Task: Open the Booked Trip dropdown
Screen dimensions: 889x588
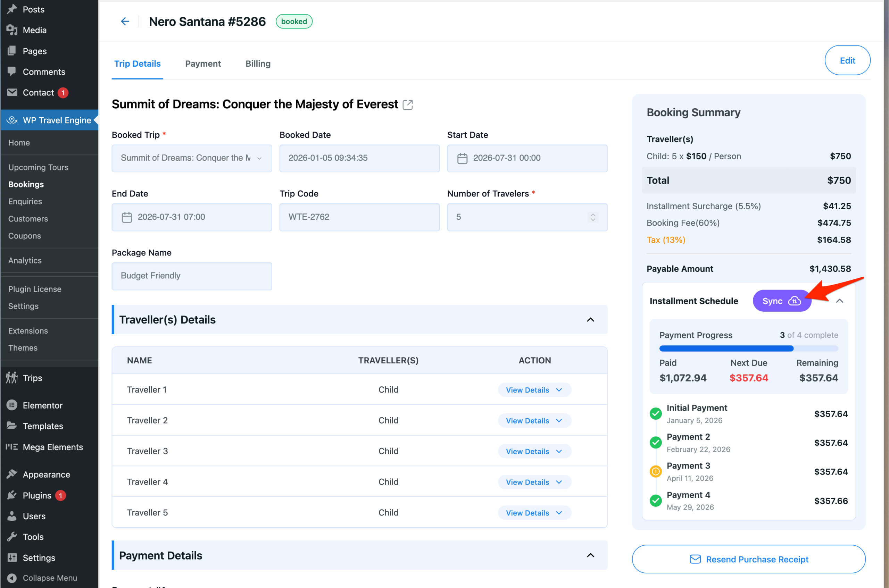Action: point(192,158)
